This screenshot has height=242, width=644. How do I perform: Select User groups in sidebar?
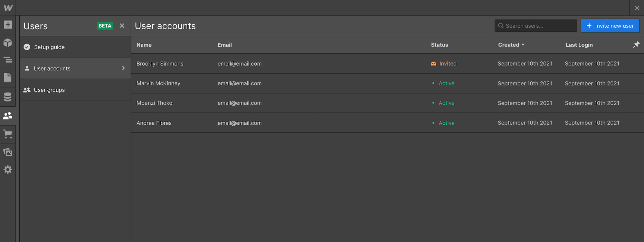pyautogui.click(x=75, y=90)
